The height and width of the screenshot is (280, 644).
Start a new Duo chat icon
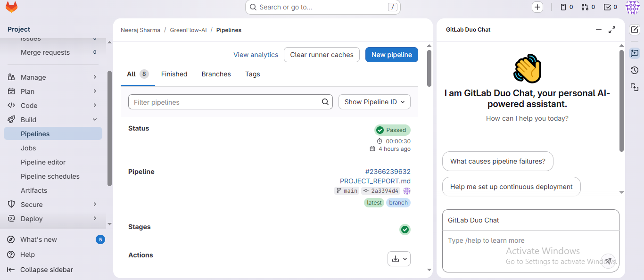pyautogui.click(x=635, y=30)
